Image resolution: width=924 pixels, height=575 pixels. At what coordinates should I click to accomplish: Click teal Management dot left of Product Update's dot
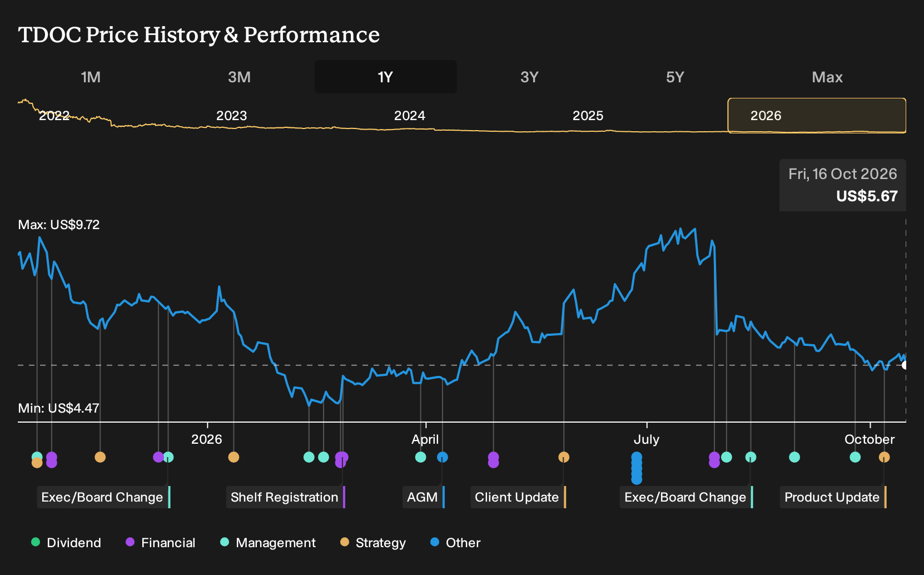pos(855,457)
